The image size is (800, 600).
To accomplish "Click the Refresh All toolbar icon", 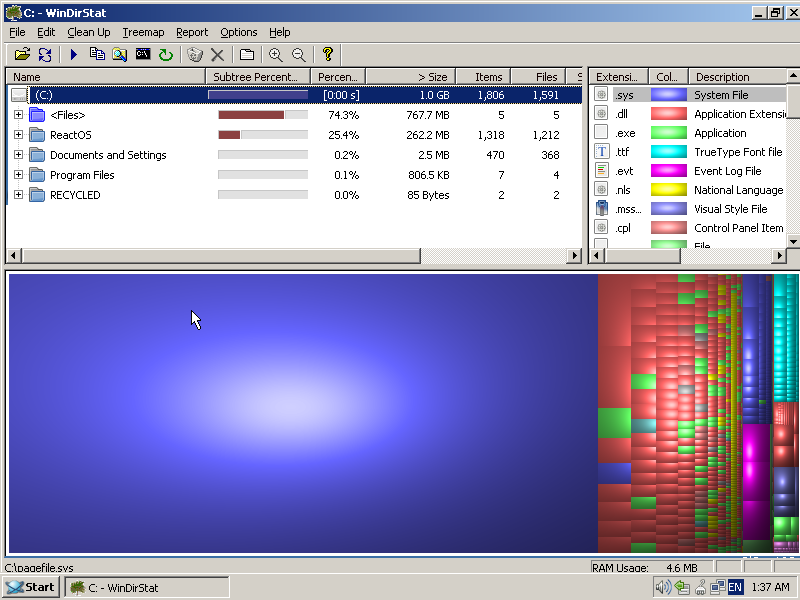I will [x=45, y=54].
